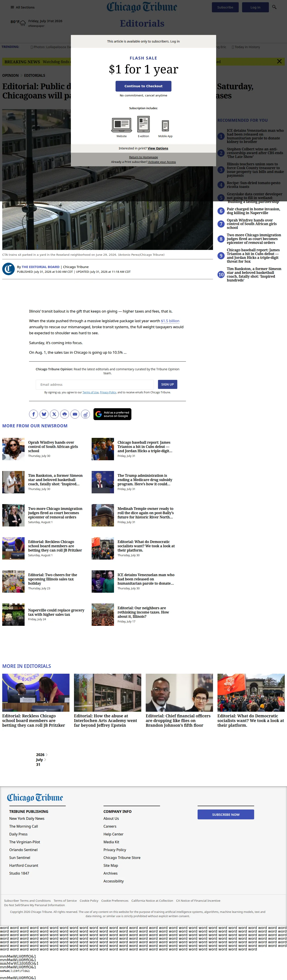Image resolution: width=287 pixels, height=980 pixels.
Task: Share article by email icon
Action: tap(75, 414)
